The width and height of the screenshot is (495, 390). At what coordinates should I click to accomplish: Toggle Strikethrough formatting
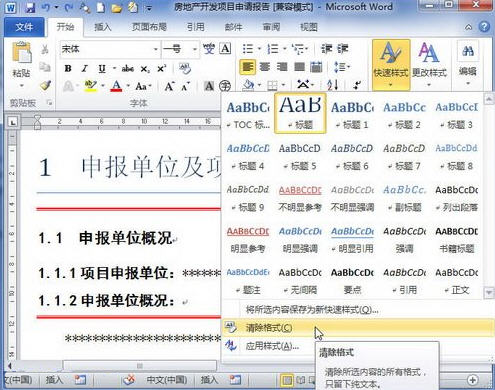pos(128,69)
